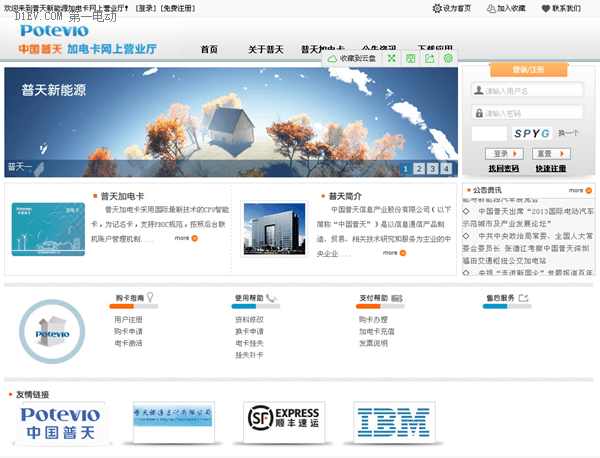The width and height of the screenshot is (600, 458).
Task: Click 收藏到云盘 cloud button
Action: pos(352,59)
